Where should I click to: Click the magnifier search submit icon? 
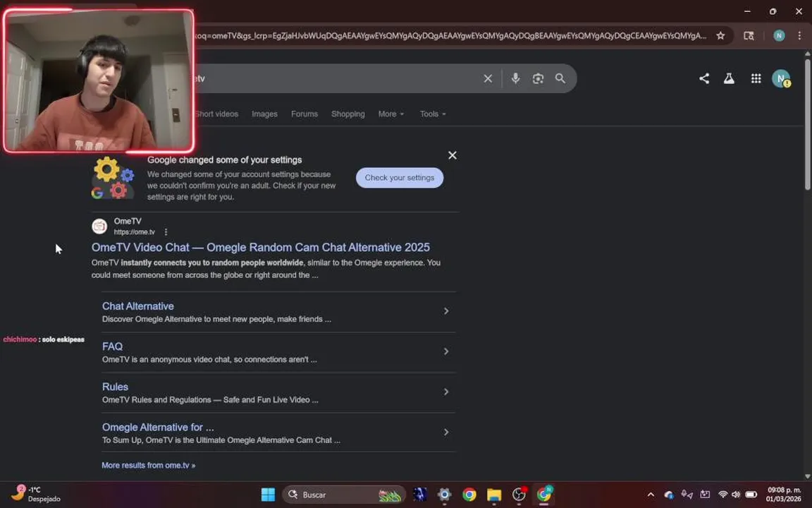click(560, 78)
